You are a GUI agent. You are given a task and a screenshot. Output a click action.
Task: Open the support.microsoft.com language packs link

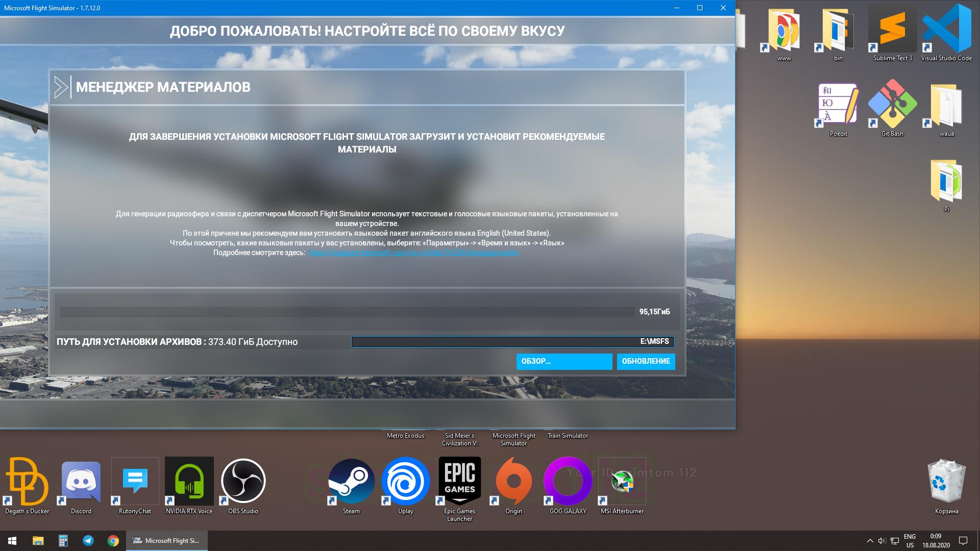point(413,253)
